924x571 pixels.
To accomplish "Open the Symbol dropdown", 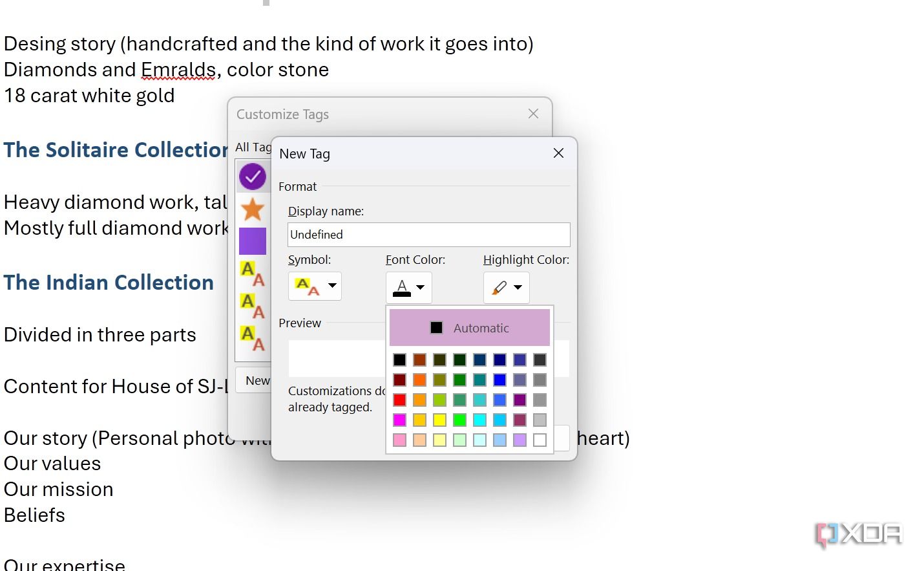I will pyautogui.click(x=315, y=286).
